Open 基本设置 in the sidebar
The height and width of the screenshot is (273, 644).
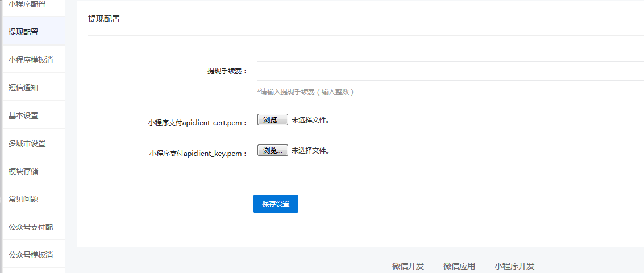(x=34, y=115)
